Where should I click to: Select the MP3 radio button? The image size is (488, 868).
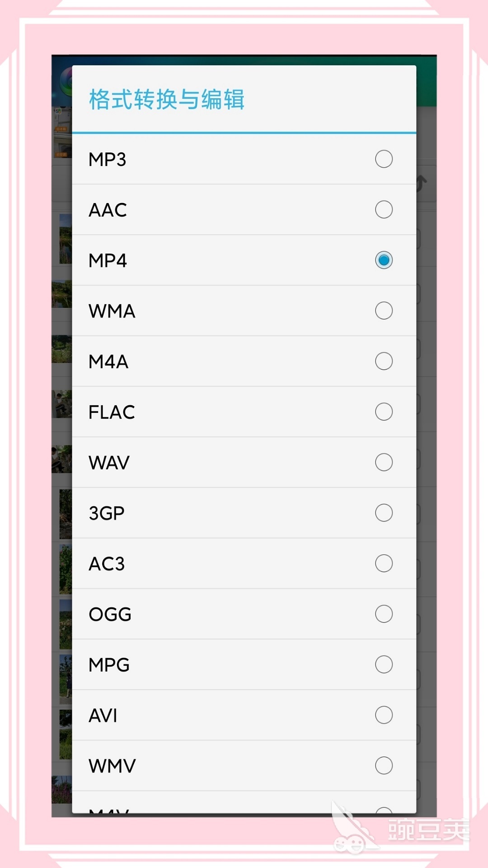point(384,159)
